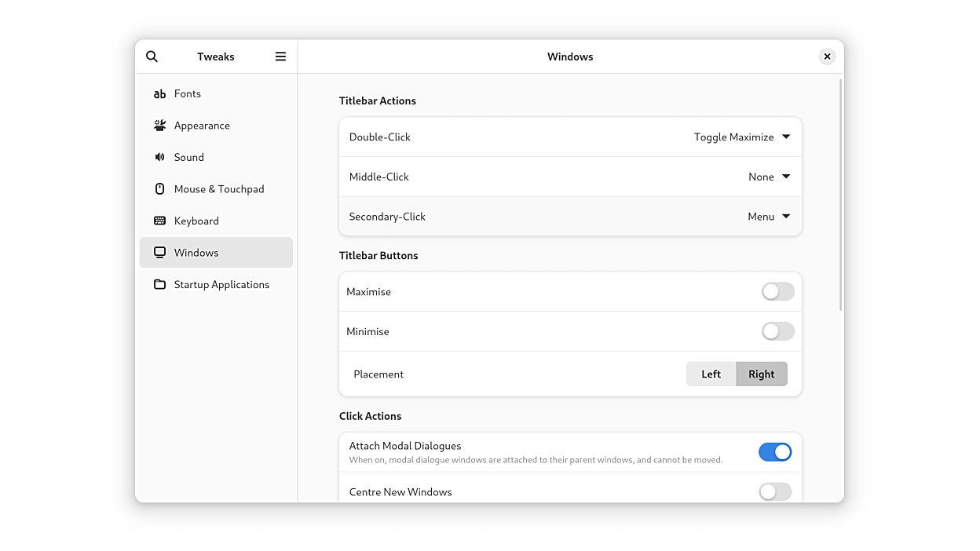Enable the Maximise titlebar button switch

[x=777, y=292]
